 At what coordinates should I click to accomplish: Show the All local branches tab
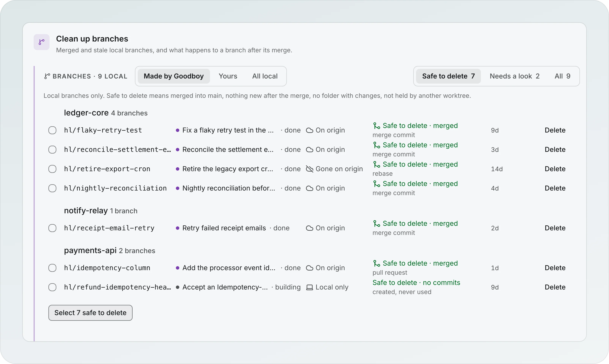265,76
